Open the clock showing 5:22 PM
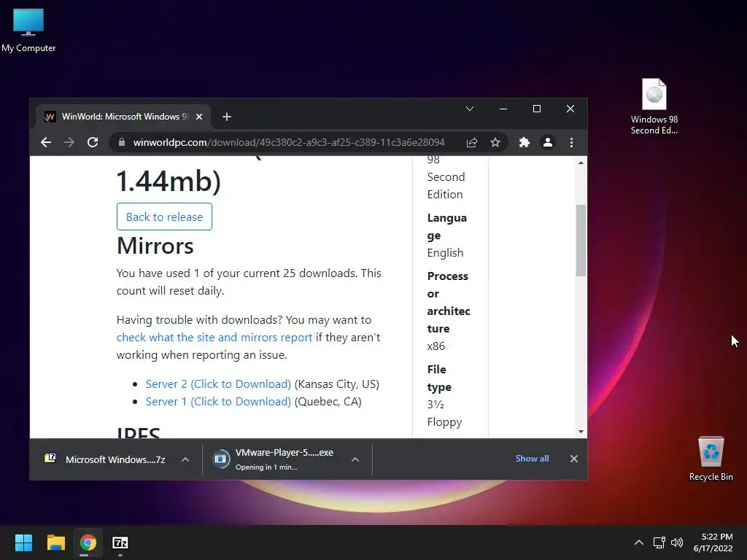747x560 pixels. pos(713,542)
